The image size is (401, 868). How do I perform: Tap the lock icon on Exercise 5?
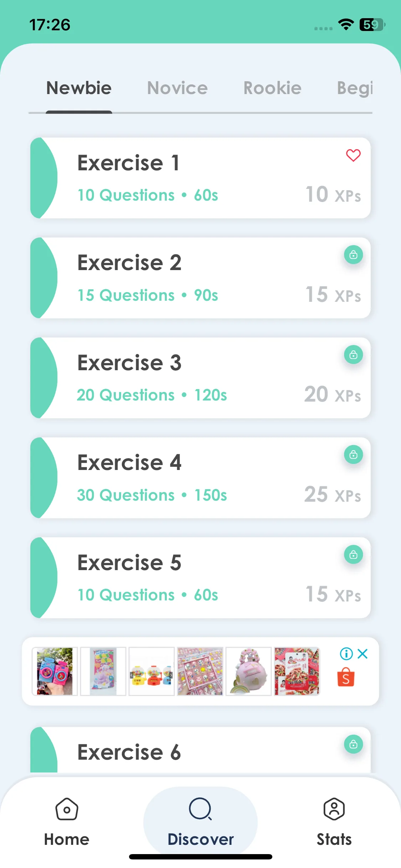[353, 555]
